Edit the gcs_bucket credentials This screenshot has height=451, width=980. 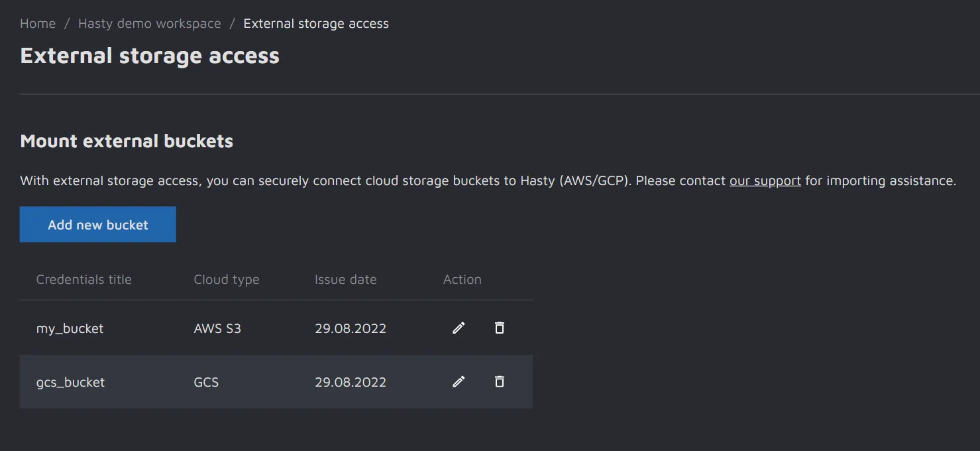coord(459,381)
